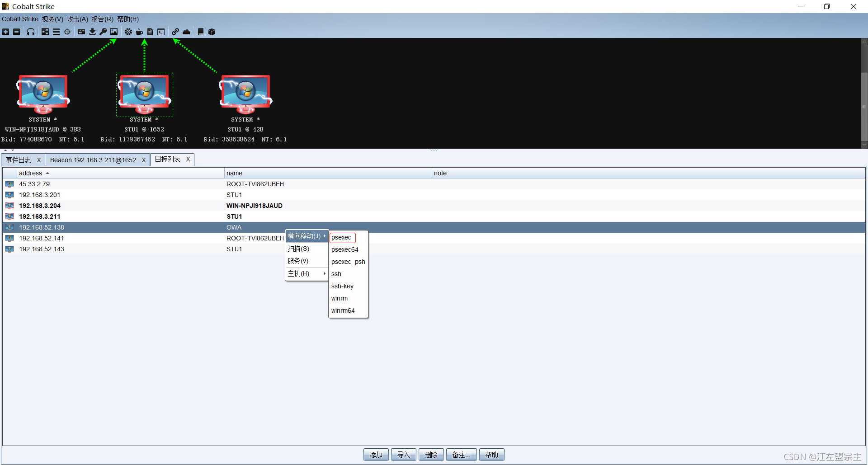
Task: Close the 事件日志 tab
Action: tap(39, 160)
